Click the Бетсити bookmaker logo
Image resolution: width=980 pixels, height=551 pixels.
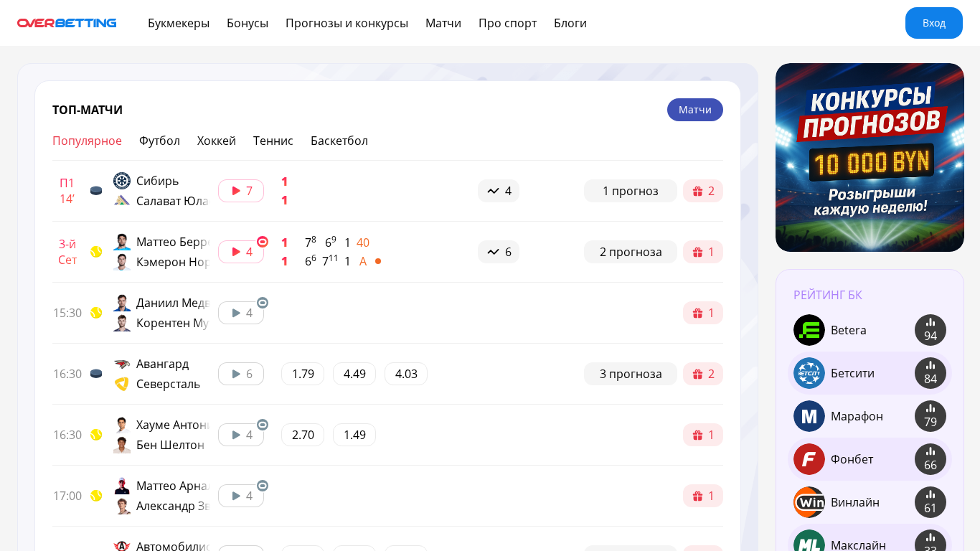(809, 373)
